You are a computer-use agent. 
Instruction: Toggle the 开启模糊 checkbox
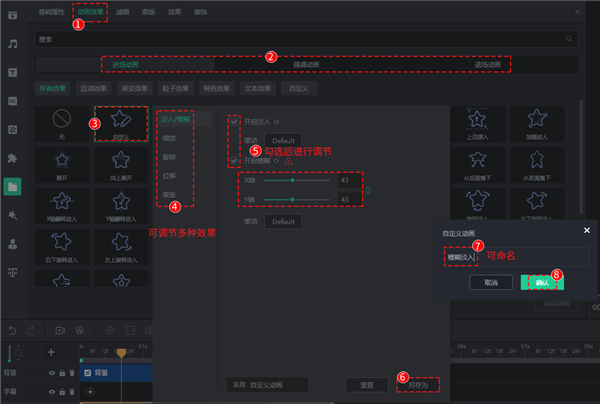(234, 160)
